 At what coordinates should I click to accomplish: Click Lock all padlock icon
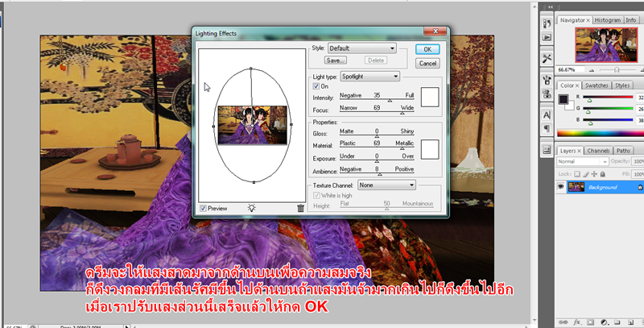point(602,174)
